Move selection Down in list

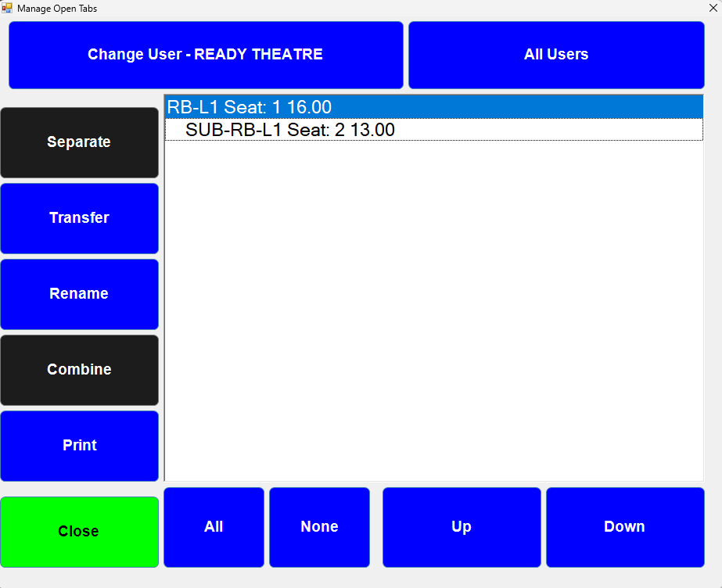(625, 527)
